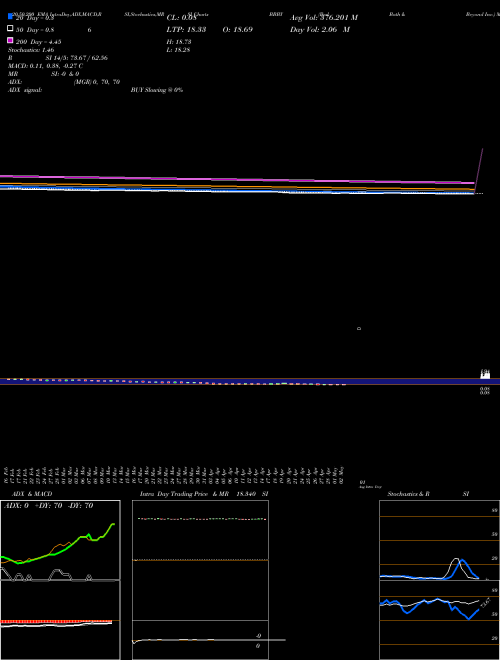The height and width of the screenshot is (660, 500).
Task: Click the ADX: 0 +DY: 70 -DY: 70 label
Action: pyautogui.click(x=48, y=506)
